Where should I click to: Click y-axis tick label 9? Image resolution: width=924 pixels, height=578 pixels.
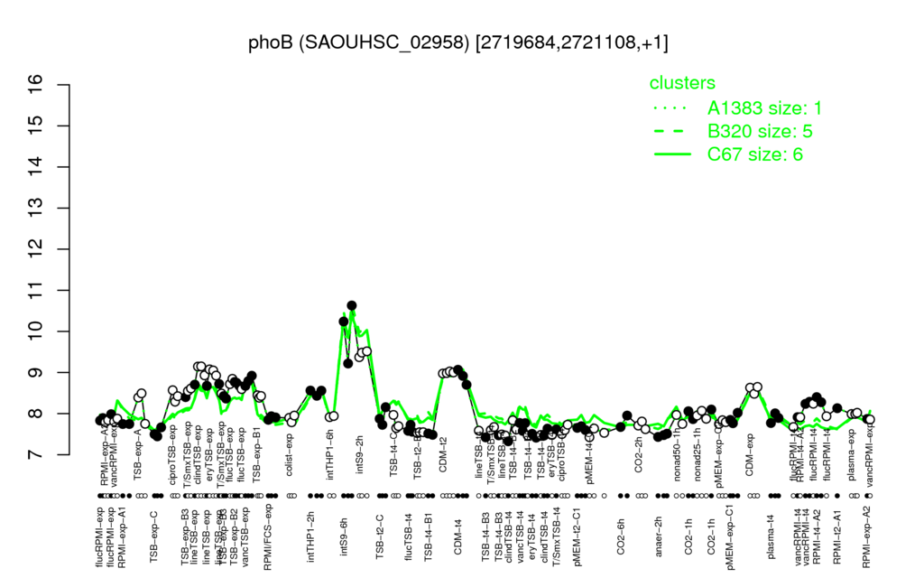click(x=36, y=372)
